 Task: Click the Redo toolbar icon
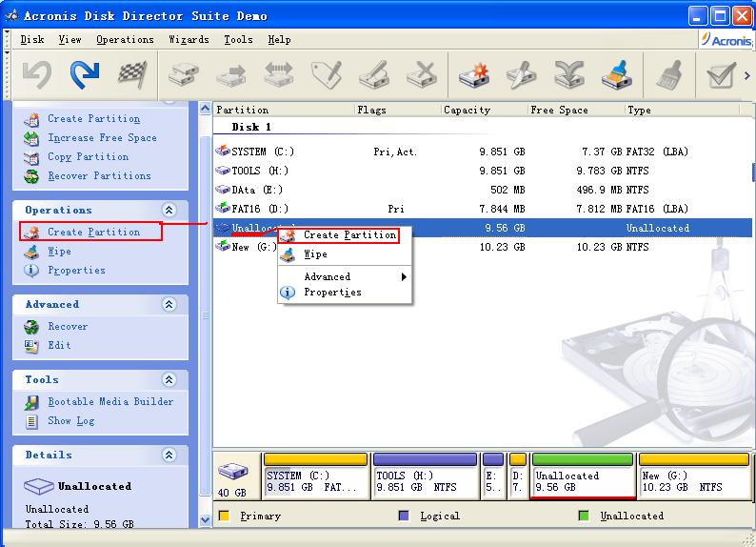pyautogui.click(x=85, y=74)
